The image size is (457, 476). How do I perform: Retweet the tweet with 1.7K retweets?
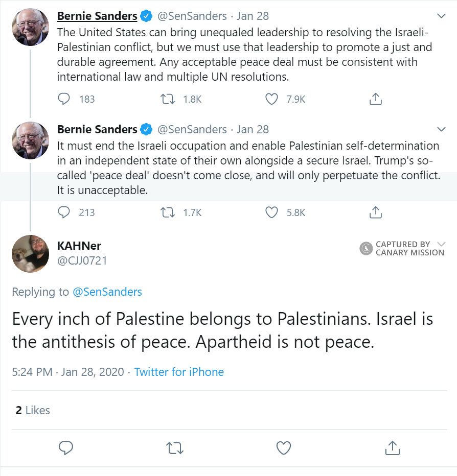(x=168, y=212)
